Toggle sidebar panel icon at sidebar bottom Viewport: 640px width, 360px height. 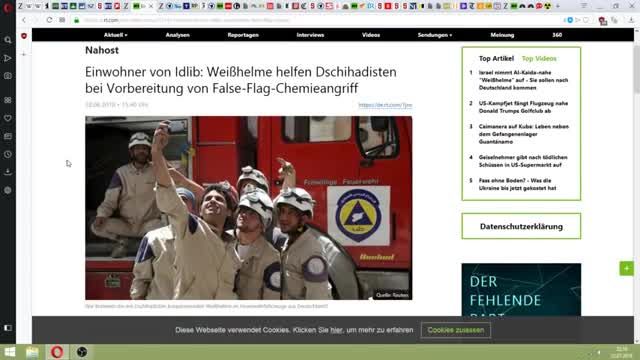[x=8, y=328]
